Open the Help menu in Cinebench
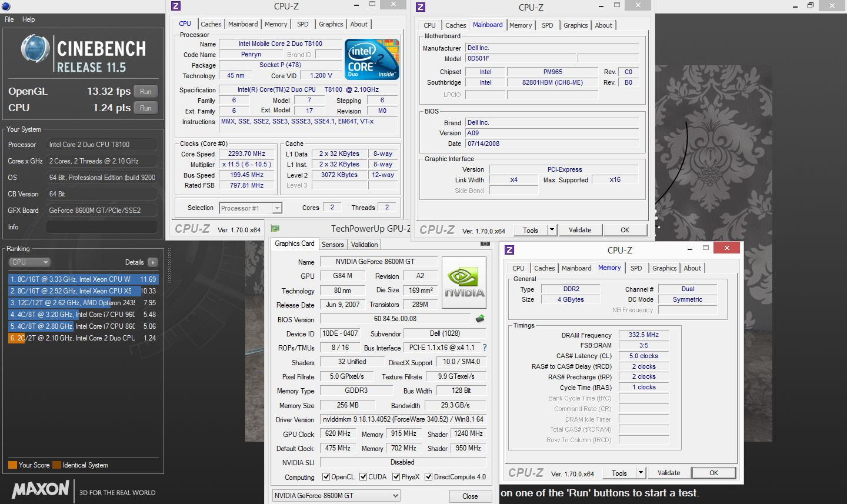 click(x=28, y=19)
